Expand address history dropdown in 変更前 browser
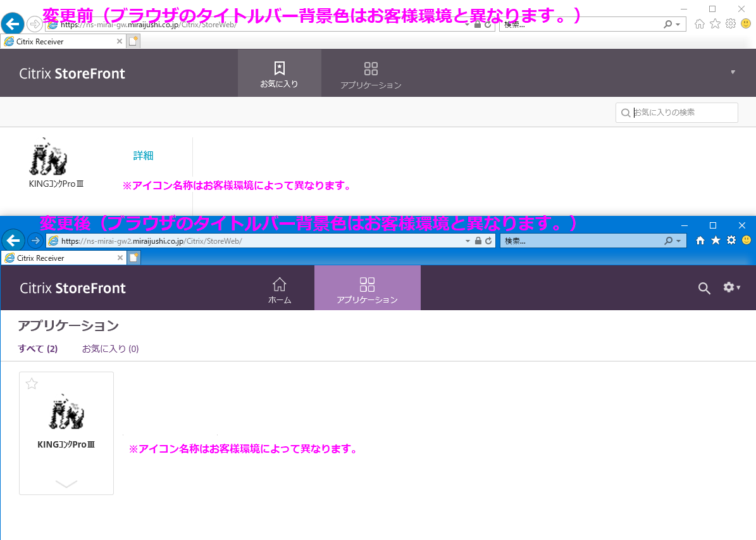 coord(467,25)
